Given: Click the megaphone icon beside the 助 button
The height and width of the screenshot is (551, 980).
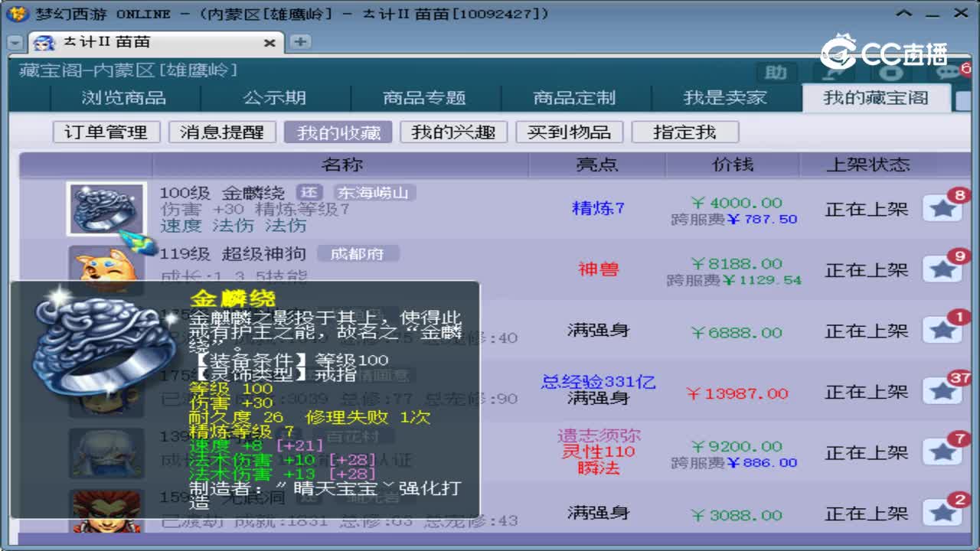Looking at the screenshot, I should pyautogui.click(x=833, y=72).
